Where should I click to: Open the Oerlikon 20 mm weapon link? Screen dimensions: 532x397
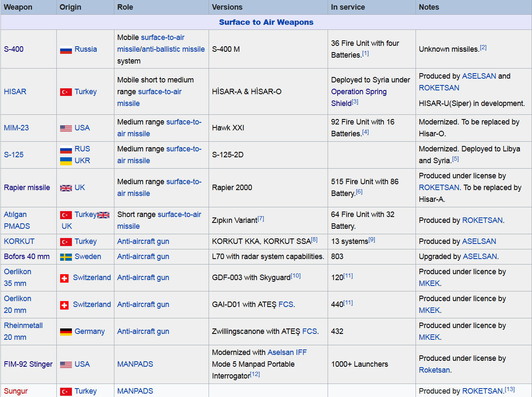click(18, 304)
